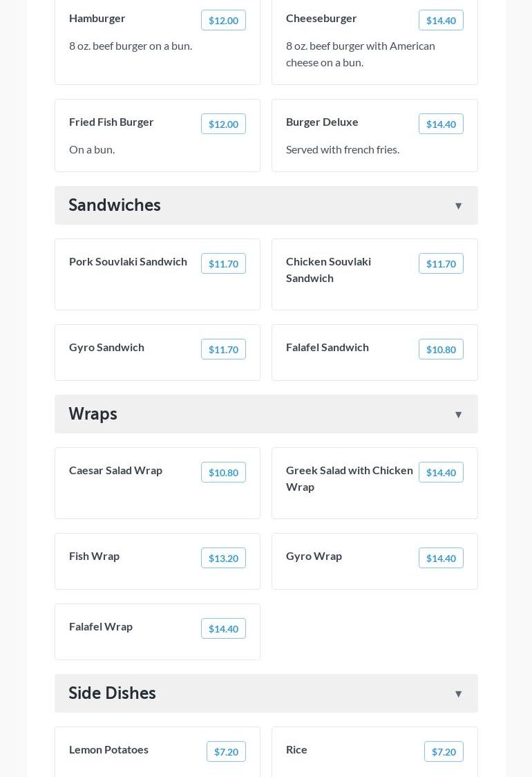Screen dimensions: 532x777
Task: Collapse the Wraps section arrow
Action: point(458,415)
